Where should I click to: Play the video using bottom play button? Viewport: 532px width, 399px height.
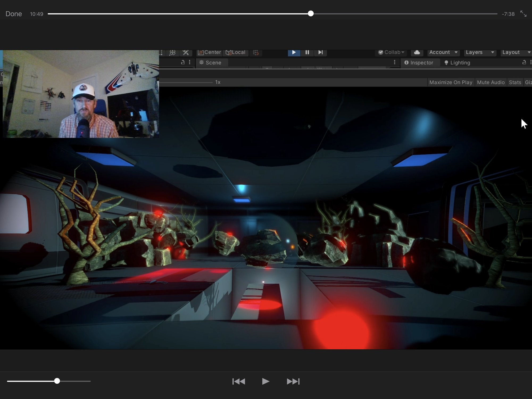265,381
